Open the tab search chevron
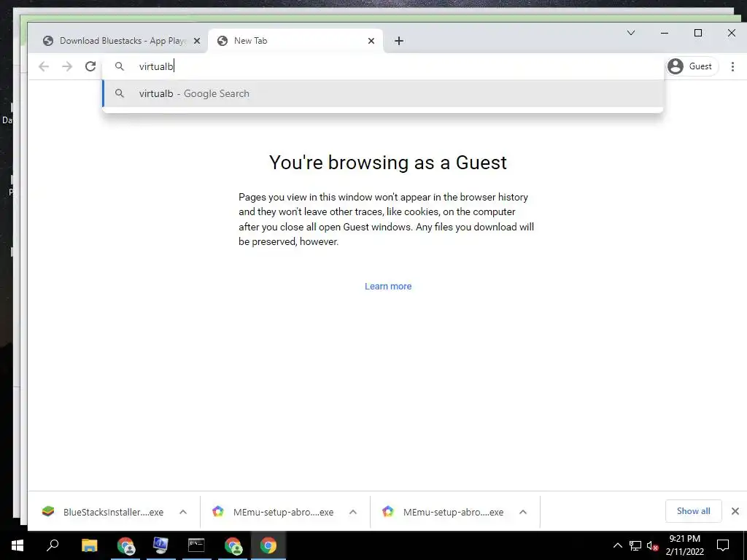 (x=631, y=33)
